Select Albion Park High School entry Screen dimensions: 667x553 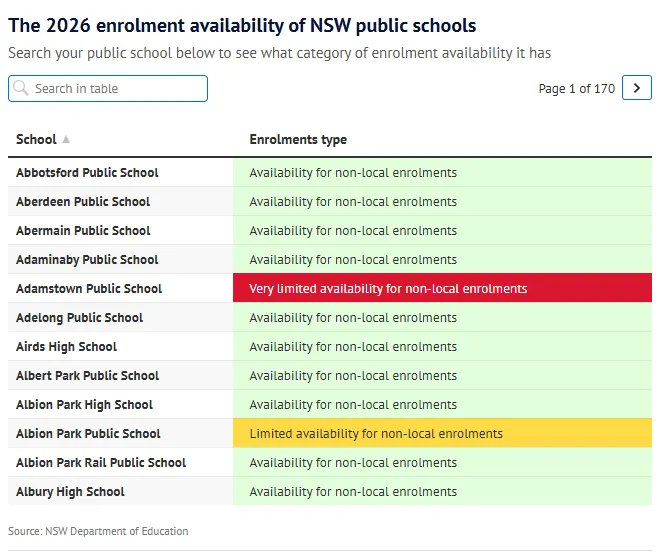(84, 405)
